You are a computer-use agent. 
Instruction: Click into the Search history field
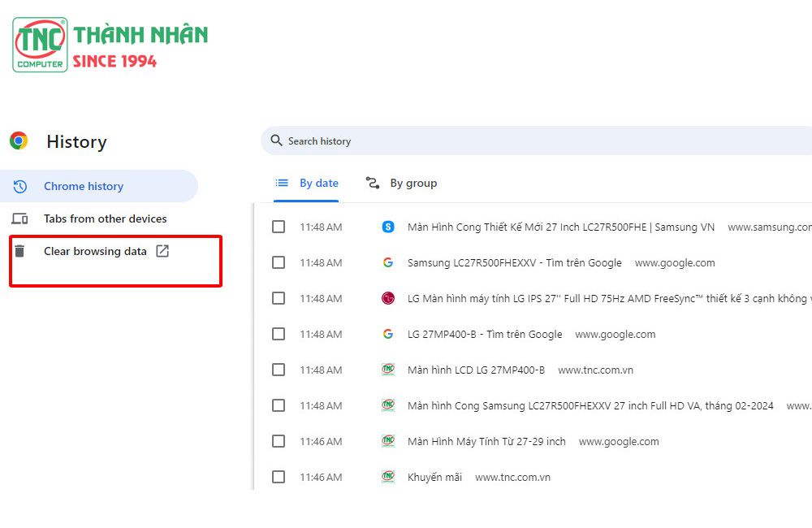click(x=538, y=141)
